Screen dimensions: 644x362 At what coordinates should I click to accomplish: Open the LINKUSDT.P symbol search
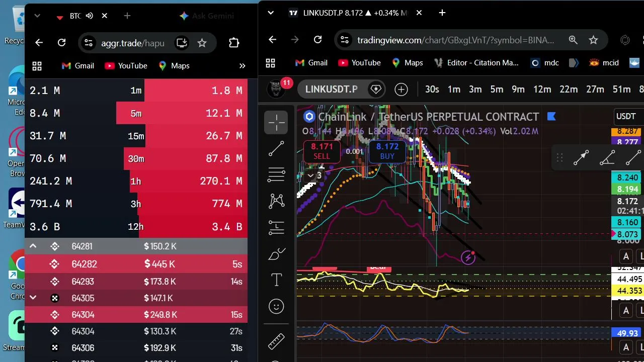[x=331, y=89]
